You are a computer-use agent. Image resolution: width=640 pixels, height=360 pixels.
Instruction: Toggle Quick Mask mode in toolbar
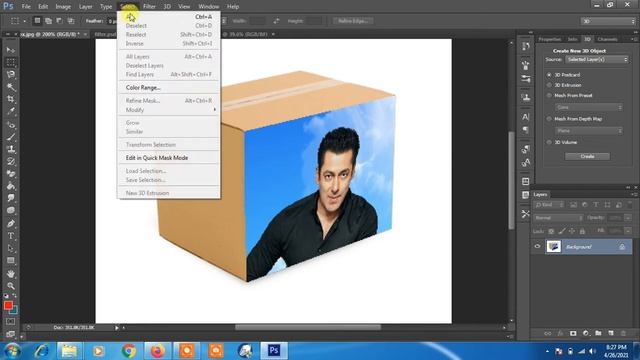click(x=11, y=322)
